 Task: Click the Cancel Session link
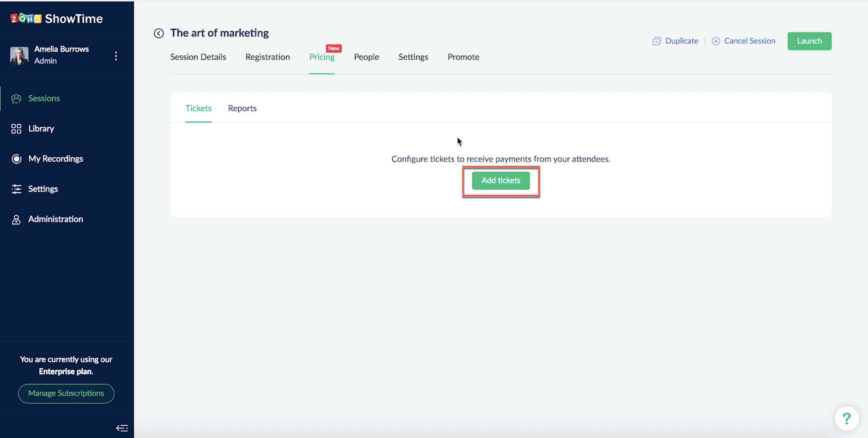[x=749, y=41]
